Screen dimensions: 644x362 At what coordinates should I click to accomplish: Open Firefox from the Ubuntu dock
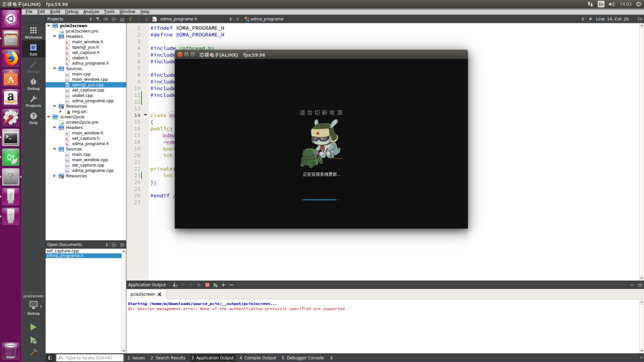[11, 58]
